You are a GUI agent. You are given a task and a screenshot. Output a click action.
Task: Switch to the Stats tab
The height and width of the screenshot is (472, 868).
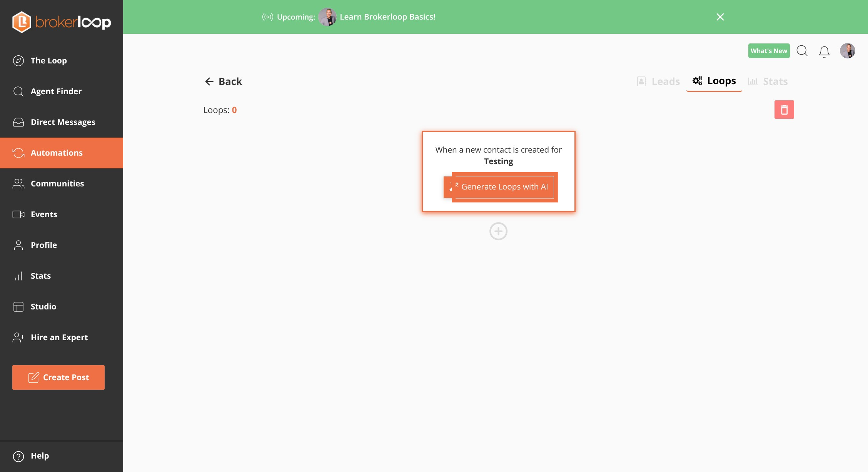[x=768, y=81]
